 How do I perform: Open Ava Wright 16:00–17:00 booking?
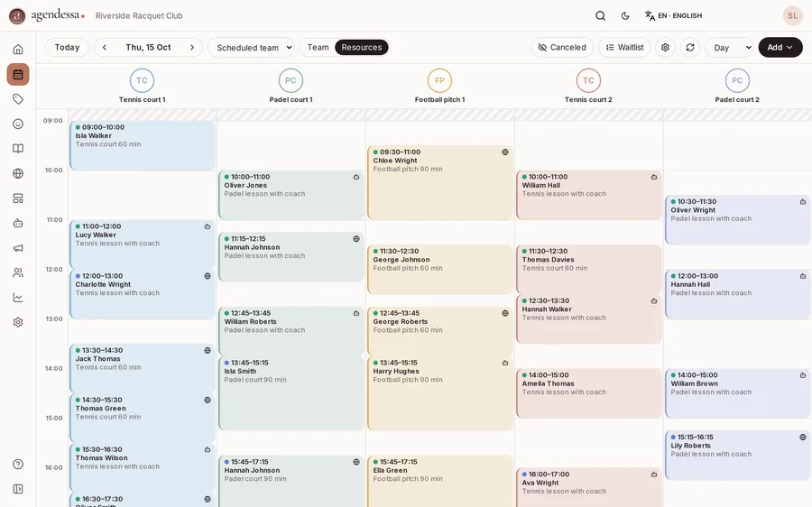click(x=589, y=488)
